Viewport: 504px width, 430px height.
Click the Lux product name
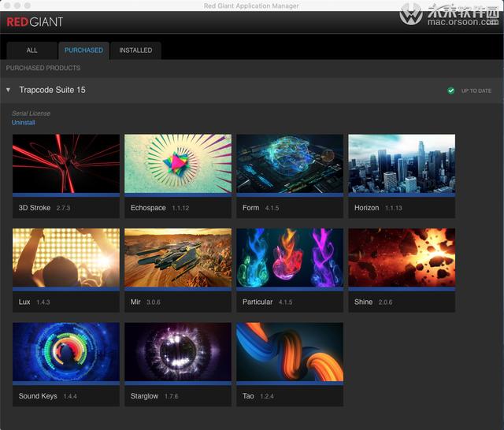(x=24, y=302)
